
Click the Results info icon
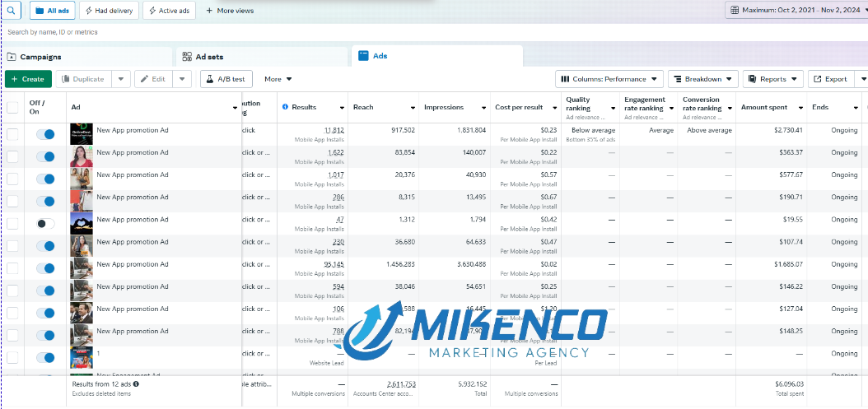click(286, 107)
